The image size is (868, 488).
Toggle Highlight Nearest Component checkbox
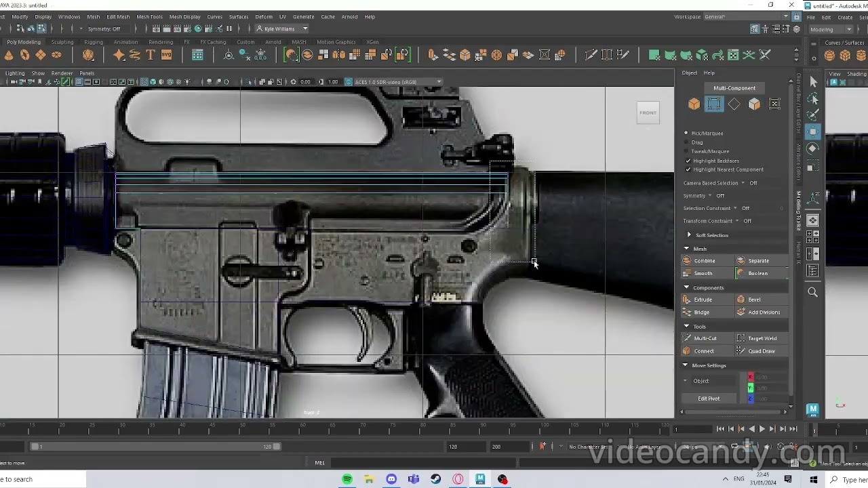pyautogui.click(x=688, y=169)
